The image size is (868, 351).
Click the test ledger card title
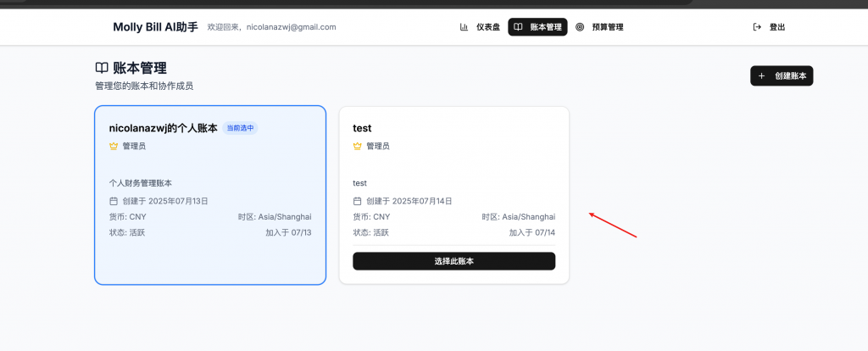coord(362,128)
